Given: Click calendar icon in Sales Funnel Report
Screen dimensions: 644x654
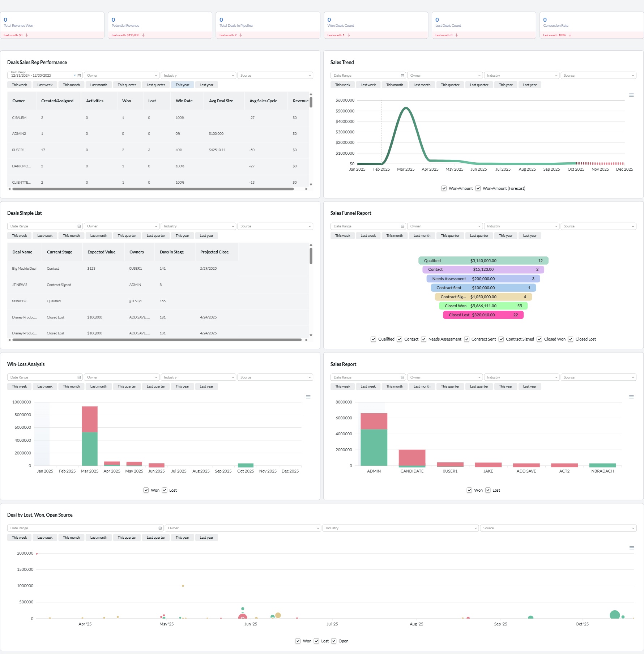Looking at the screenshot, I should [402, 226].
